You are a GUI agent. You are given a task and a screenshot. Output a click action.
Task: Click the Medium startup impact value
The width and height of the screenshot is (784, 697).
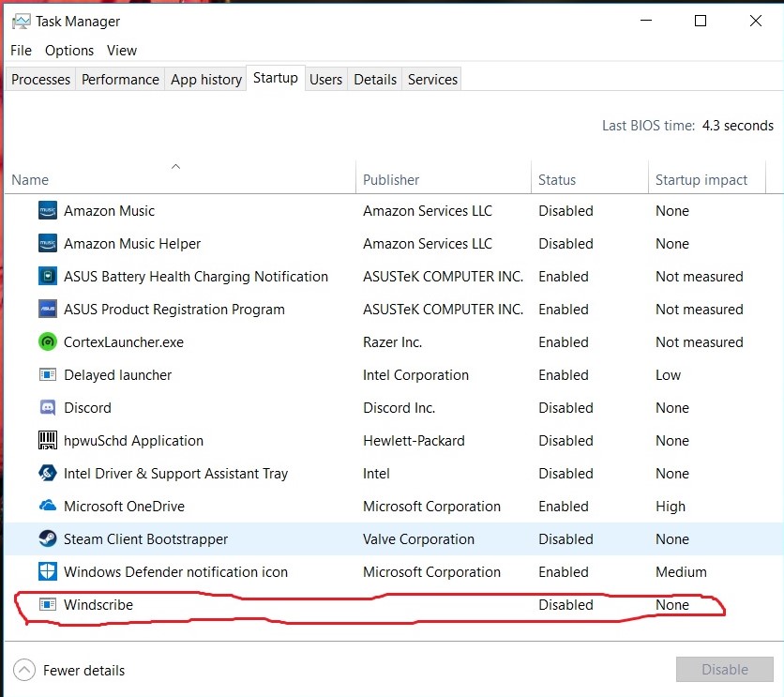[681, 571]
